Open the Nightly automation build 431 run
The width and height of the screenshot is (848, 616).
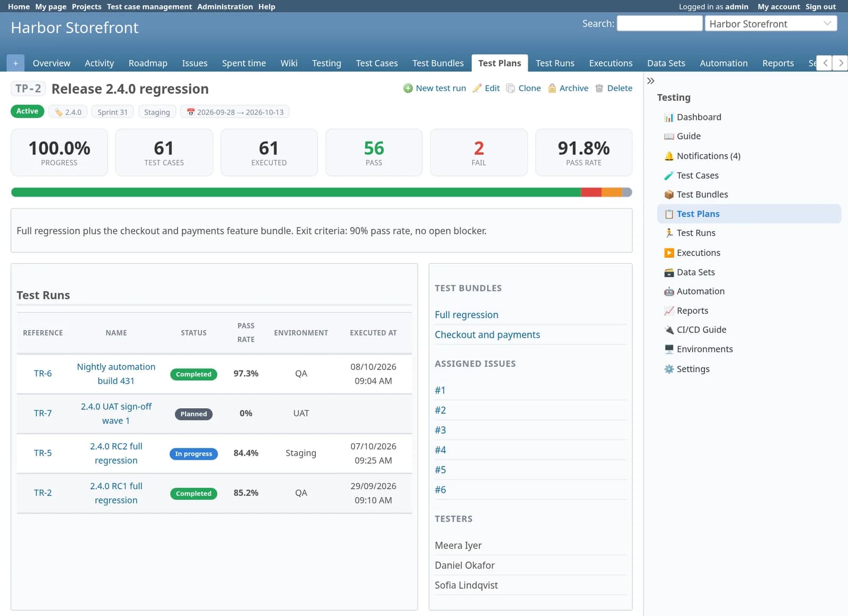[x=116, y=374]
